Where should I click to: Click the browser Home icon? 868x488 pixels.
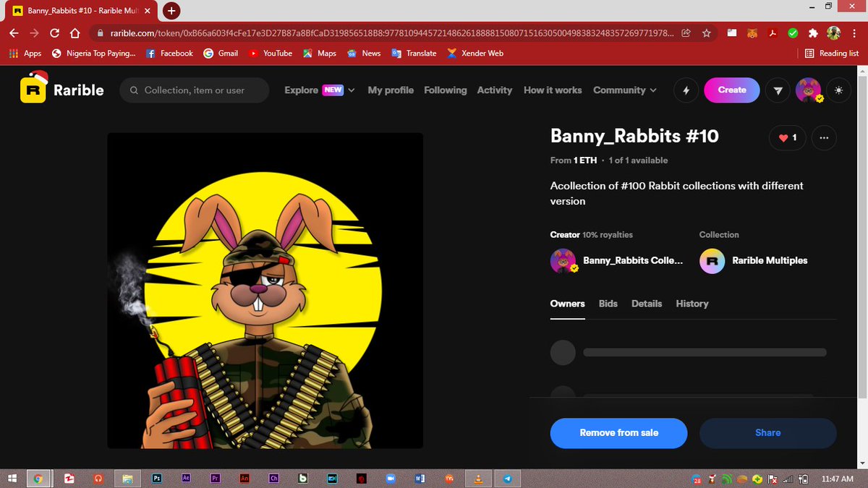75,33
